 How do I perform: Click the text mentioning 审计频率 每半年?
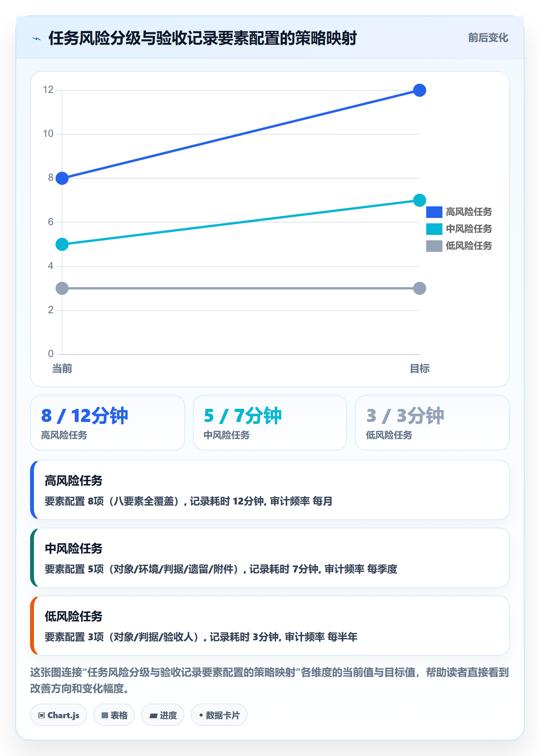click(201, 637)
